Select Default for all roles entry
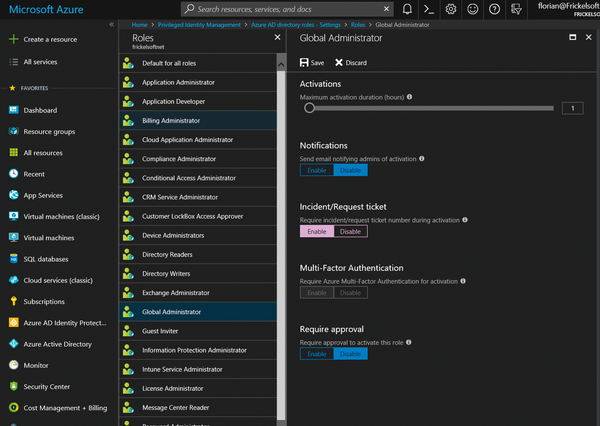Screen dimensions: 600x426 pyautogui.click(x=198, y=63)
